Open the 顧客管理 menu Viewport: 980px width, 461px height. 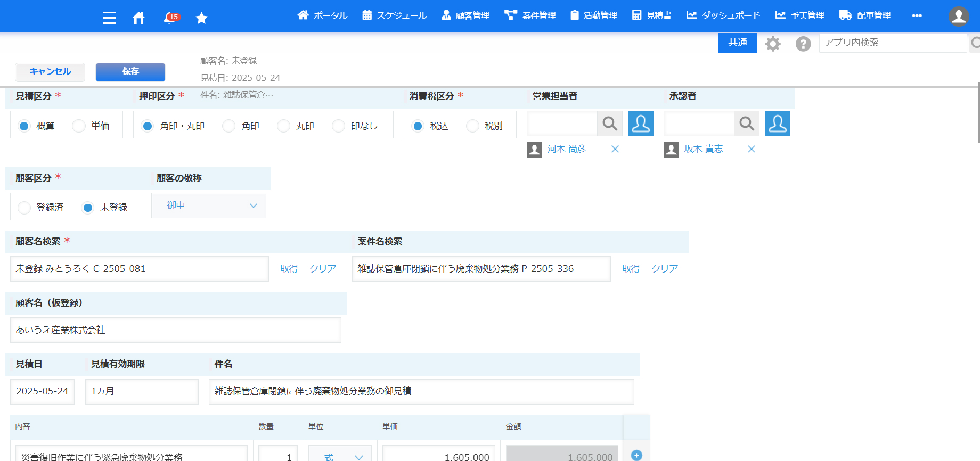click(x=466, y=15)
